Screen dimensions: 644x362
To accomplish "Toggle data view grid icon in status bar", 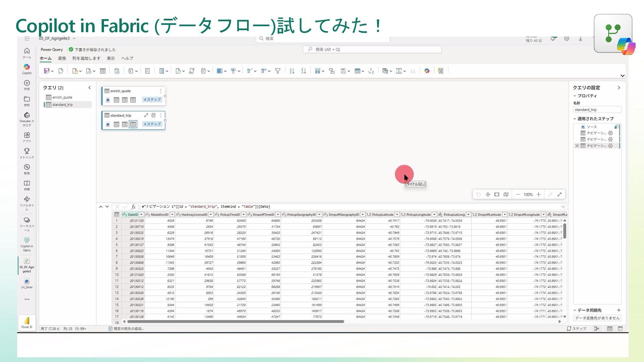I will pos(610,328).
